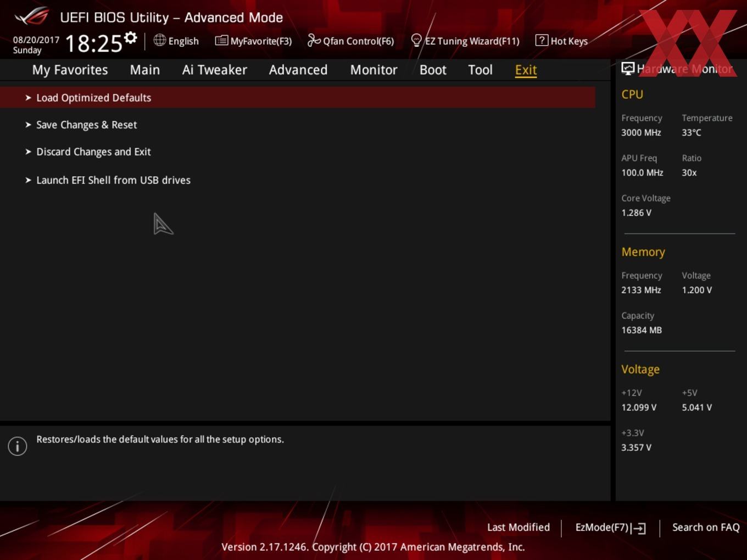Click the 18:25 clock time
The height and width of the screenshot is (560, 747).
(93, 43)
